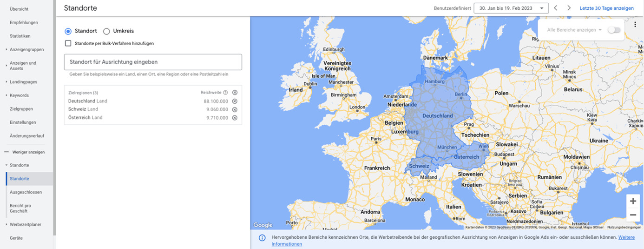Expand Werbezeitplaner in the sidebar
Viewport: 644px width, 249px height.
pyautogui.click(x=7, y=224)
